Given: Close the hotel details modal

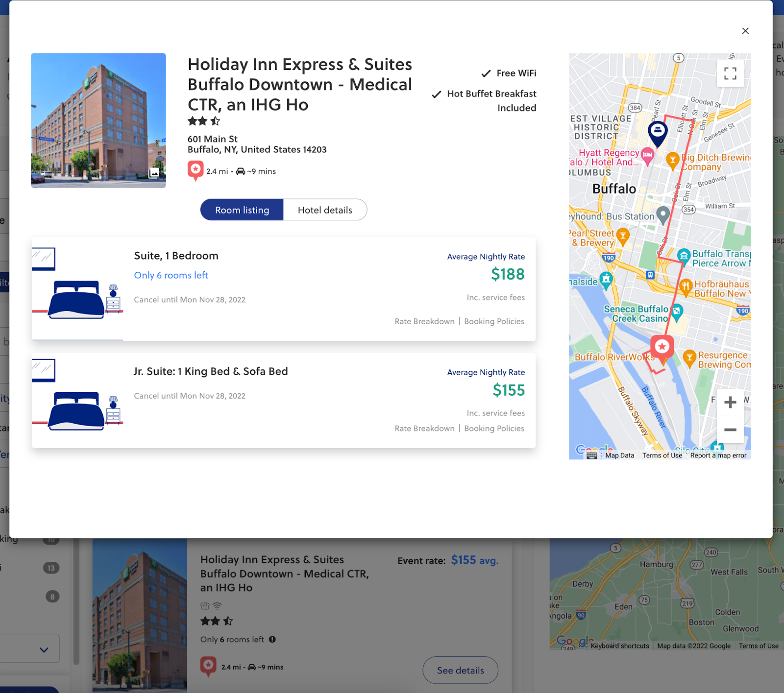Looking at the screenshot, I should [x=745, y=31].
